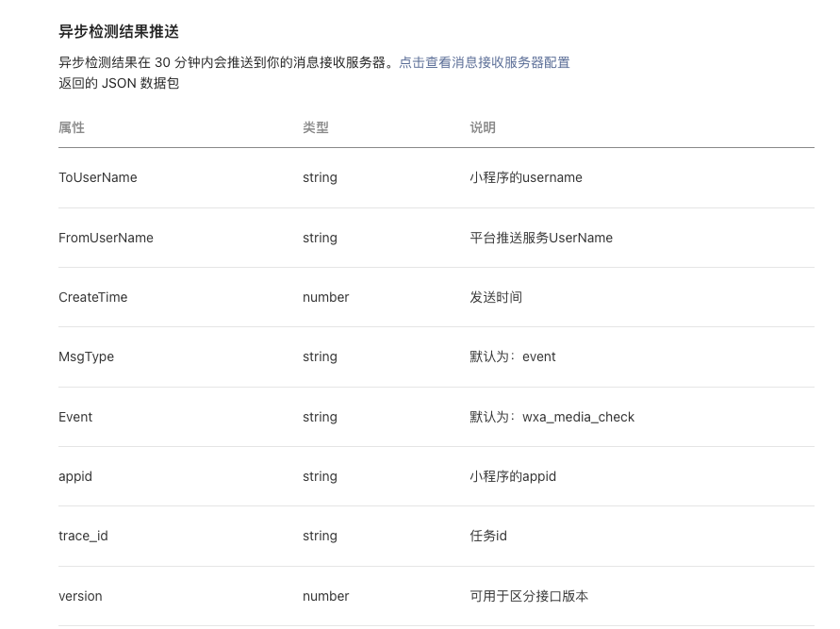Select the string type in the ToUserName row
Image resolution: width=840 pixels, height=629 pixels.
(x=320, y=177)
